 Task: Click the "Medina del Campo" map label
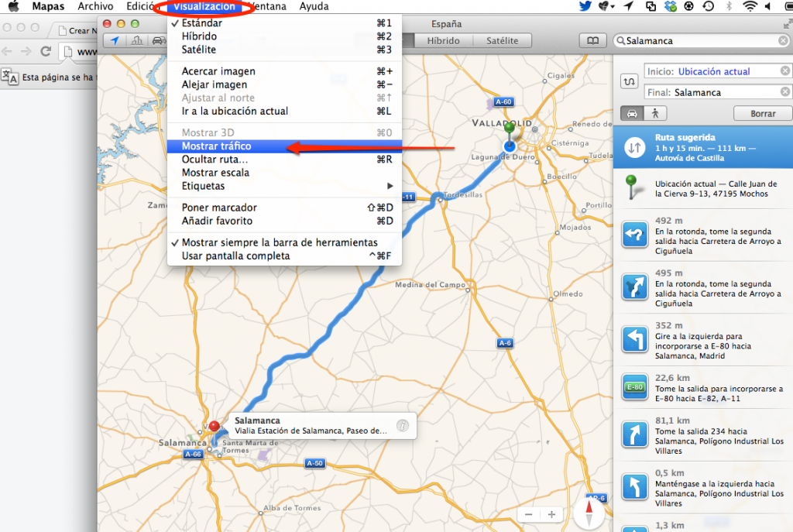pos(430,285)
